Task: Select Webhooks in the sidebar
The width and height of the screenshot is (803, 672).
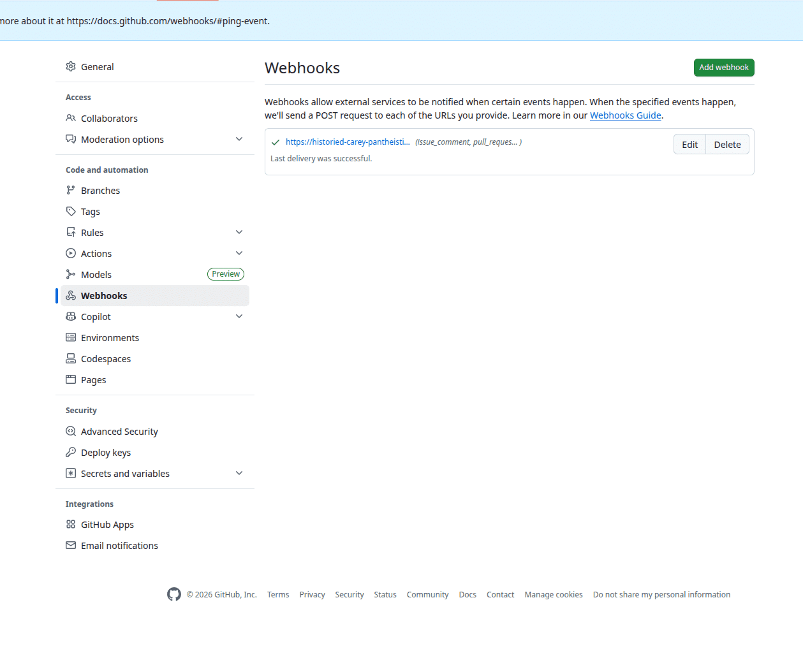Action: [x=155, y=296]
